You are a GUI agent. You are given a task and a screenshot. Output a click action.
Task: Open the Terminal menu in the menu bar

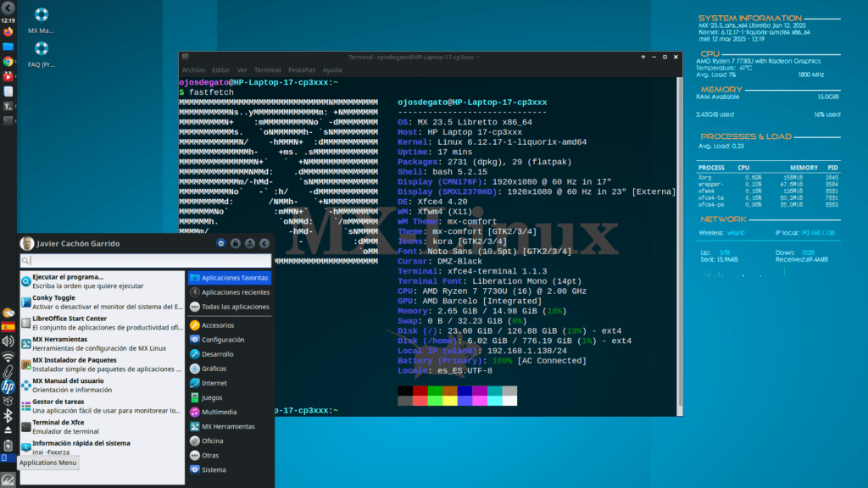[x=267, y=70]
